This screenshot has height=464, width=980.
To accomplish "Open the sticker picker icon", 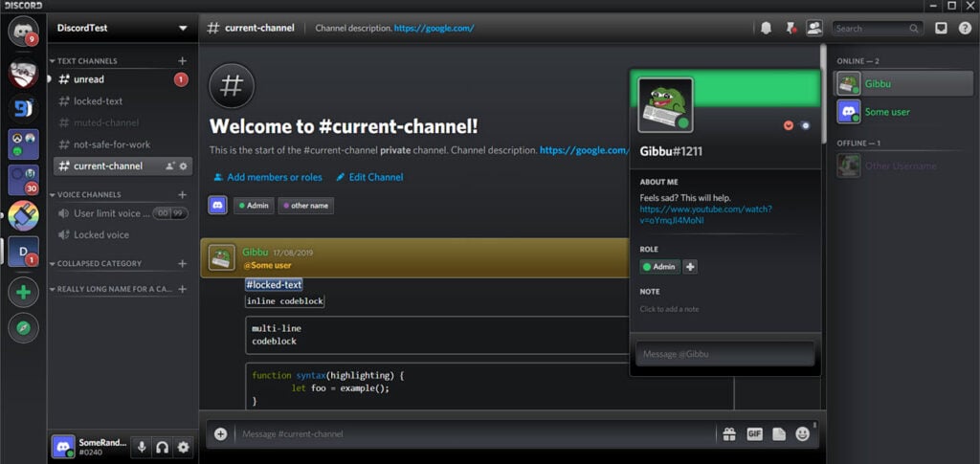I will point(779,434).
